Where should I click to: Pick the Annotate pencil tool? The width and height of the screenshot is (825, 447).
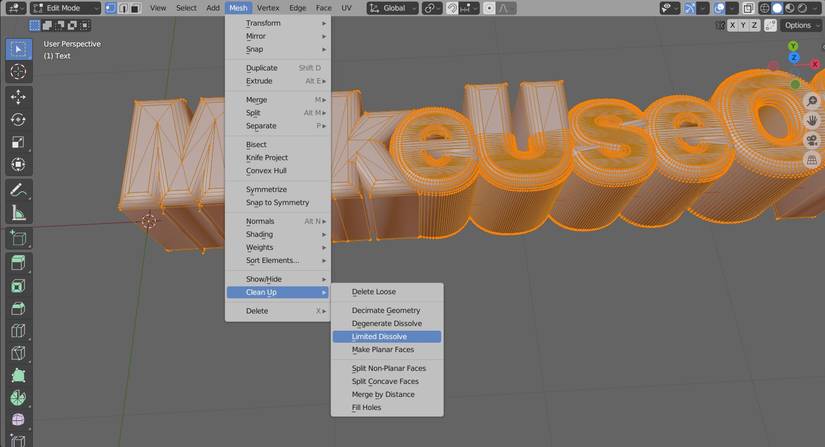click(x=18, y=190)
